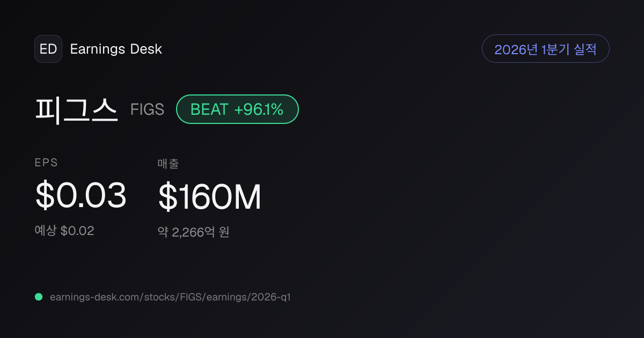This screenshot has width=644, height=338.
Task: Open the 2026년 1분기 실적 badge
Action: (x=546, y=49)
